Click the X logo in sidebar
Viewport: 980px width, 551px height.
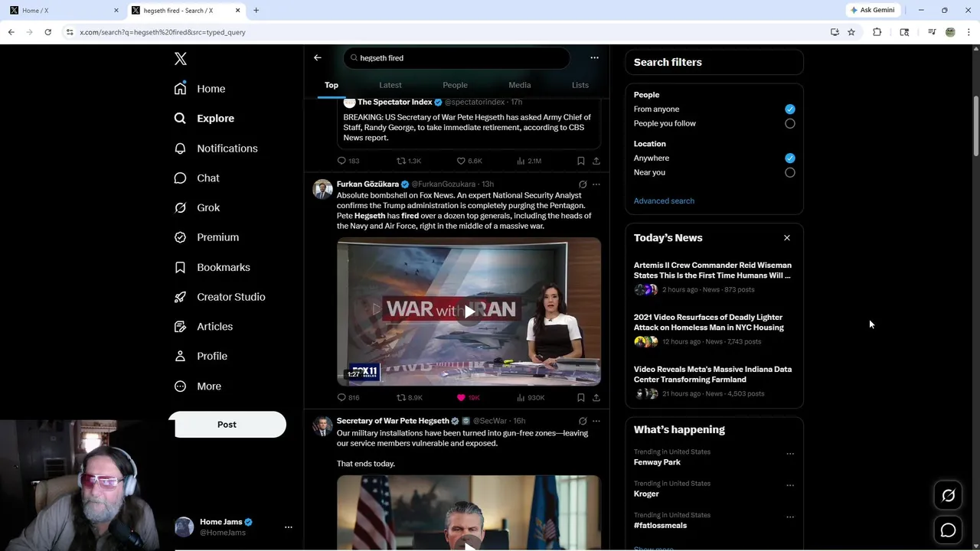click(181, 59)
